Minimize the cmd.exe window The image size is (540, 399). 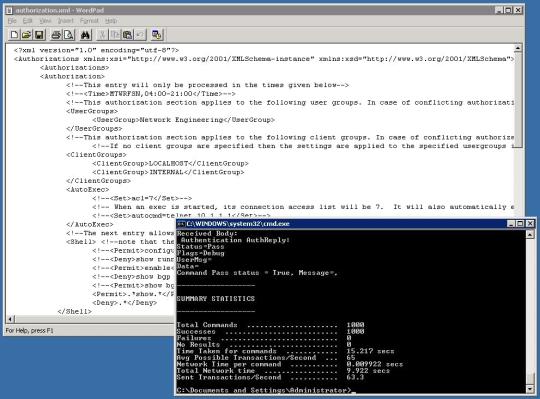coord(511,224)
